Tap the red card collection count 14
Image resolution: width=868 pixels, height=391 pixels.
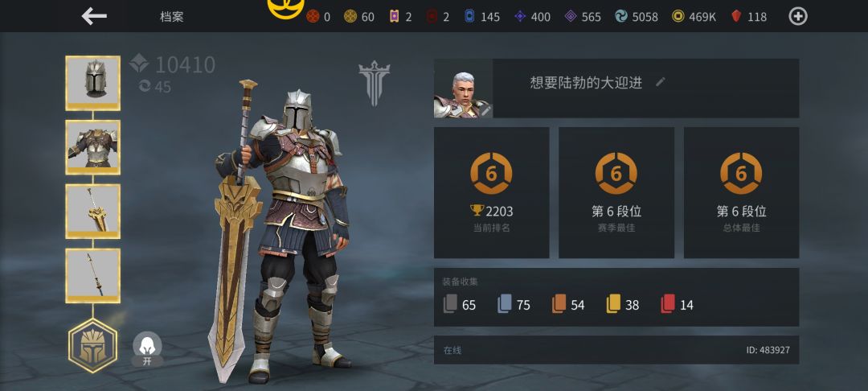click(x=677, y=304)
